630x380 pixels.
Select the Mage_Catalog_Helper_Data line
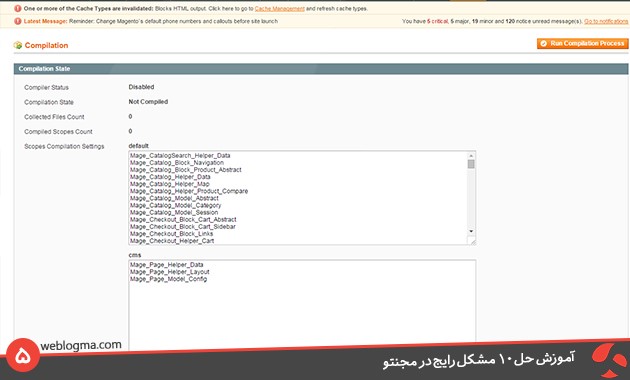170,177
